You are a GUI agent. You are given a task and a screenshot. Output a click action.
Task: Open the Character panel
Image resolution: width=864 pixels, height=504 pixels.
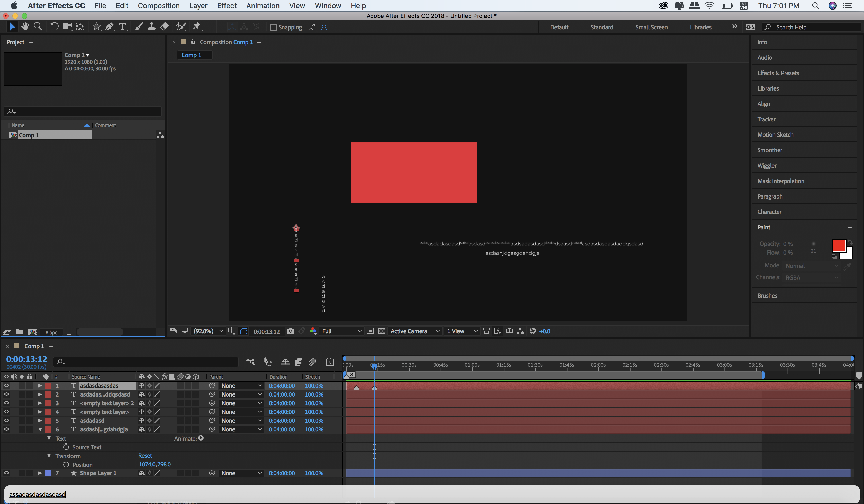[x=769, y=212]
